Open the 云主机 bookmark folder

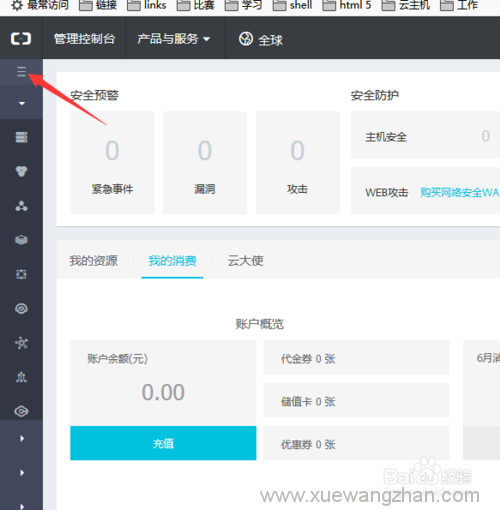(406, 5)
